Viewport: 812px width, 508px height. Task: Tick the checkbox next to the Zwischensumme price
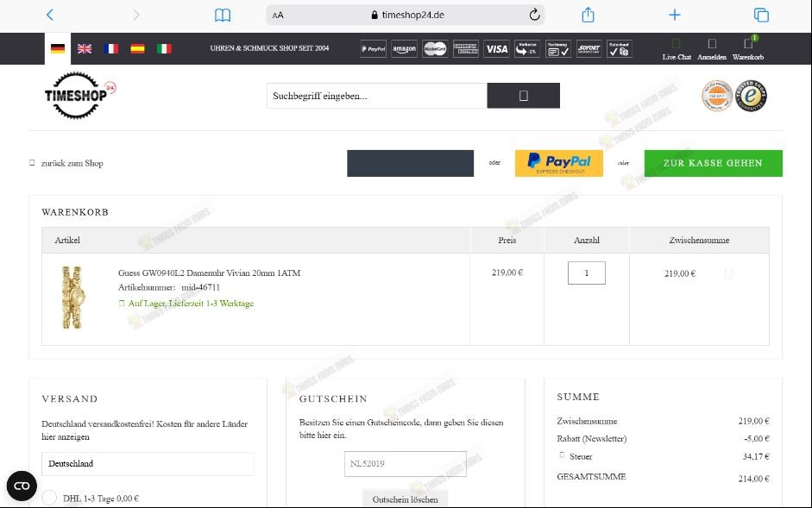pyautogui.click(x=728, y=271)
